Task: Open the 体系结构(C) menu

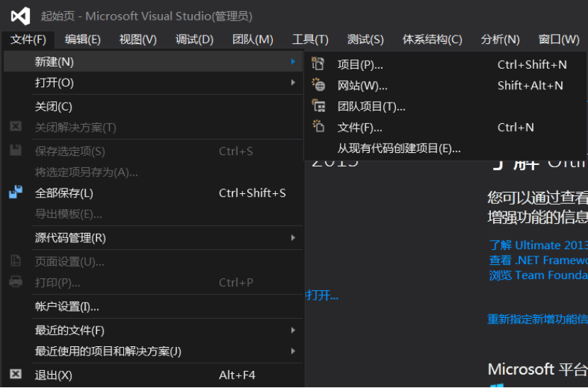Action: 432,40
